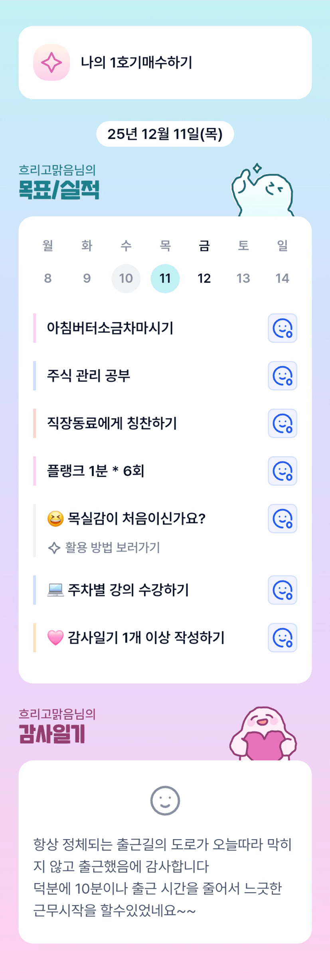The image size is (330, 980).
Task: Open the 25년 12월 11일(목) date picker pill
Action: point(165,134)
